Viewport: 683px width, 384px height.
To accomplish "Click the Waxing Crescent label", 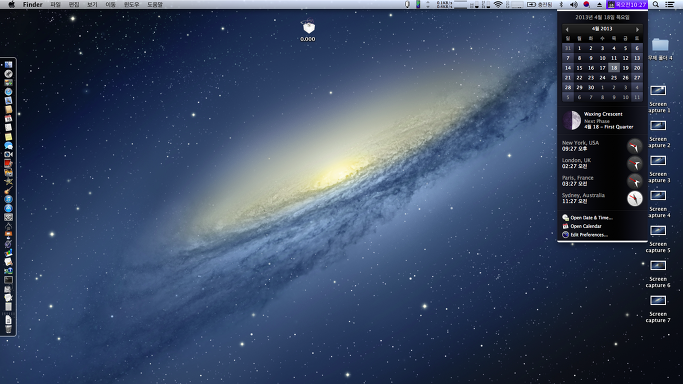I will tap(603, 114).
